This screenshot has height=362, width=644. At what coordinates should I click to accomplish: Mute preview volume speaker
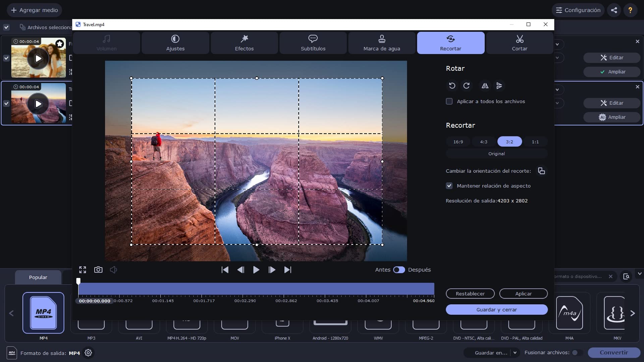pyautogui.click(x=113, y=270)
